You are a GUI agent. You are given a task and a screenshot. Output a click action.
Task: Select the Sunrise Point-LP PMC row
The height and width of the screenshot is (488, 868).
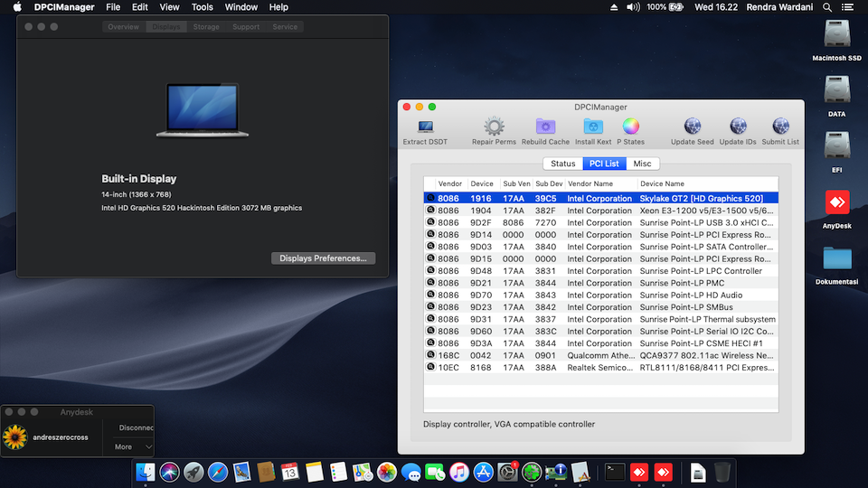click(601, 283)
